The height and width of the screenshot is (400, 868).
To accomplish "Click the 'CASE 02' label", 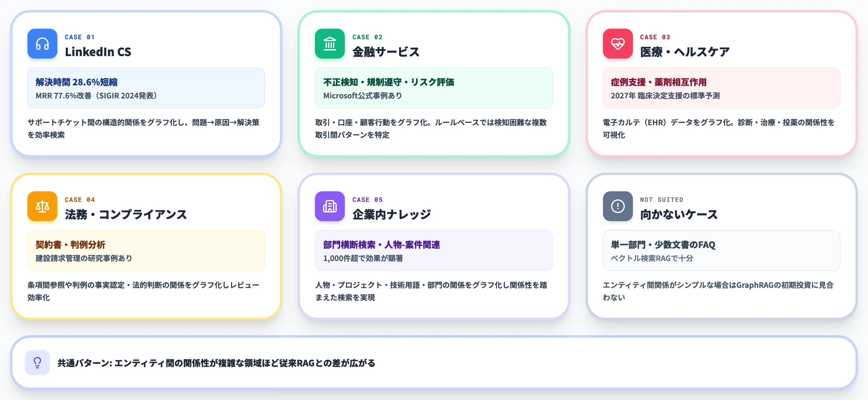I will (367, 37).
